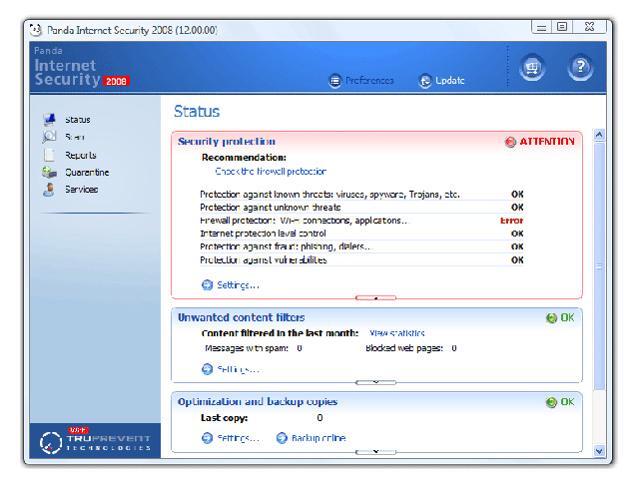640x480 pixels.
Task: Click Check the firewall protection recommendation
Action: (271, 171)
